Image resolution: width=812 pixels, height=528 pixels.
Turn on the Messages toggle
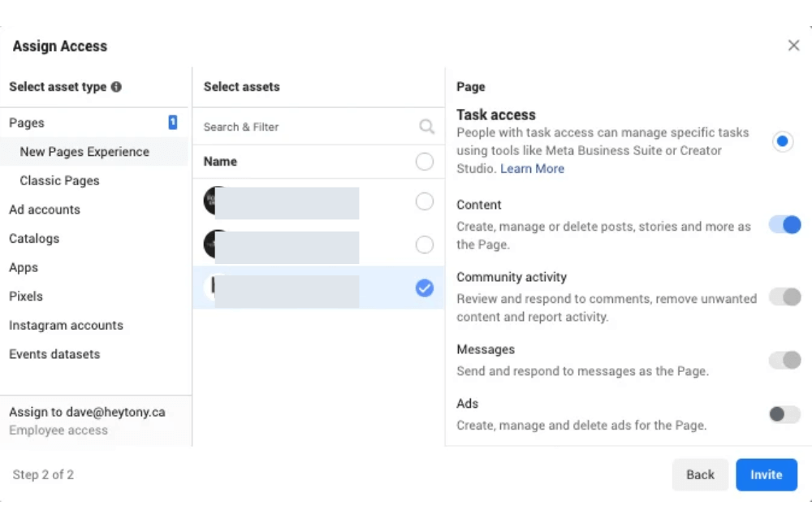[x=784, y=360]
